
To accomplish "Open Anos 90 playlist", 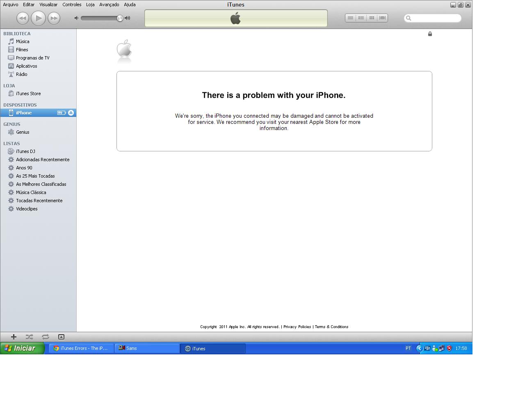I will pyautogui.click(x=38, y=168).
